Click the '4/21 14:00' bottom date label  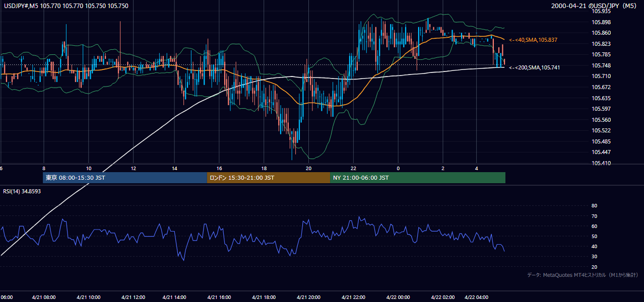click(174, 297)
